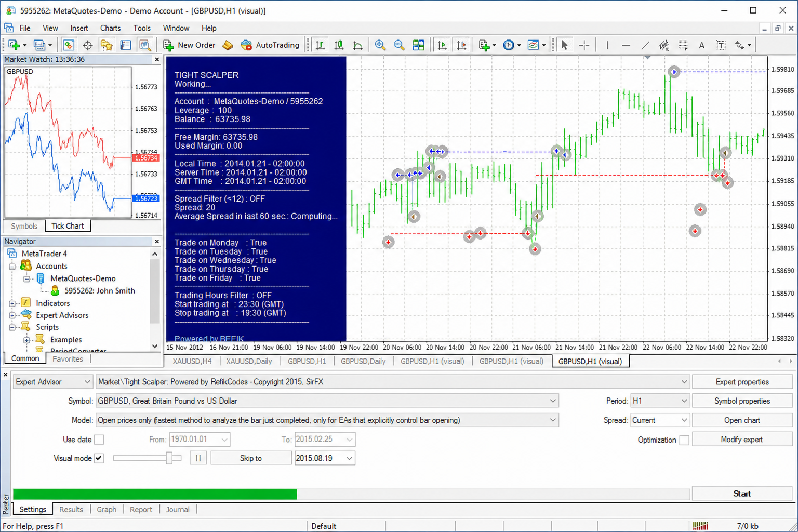
Task: Open the Spread Current dropdown
Action: tap(660, 420)
